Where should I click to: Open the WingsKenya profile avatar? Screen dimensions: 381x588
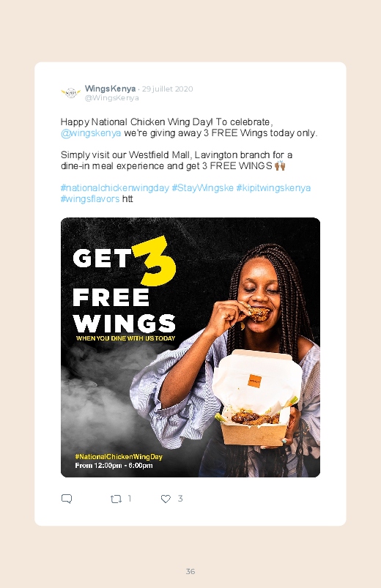click(70, 92)
